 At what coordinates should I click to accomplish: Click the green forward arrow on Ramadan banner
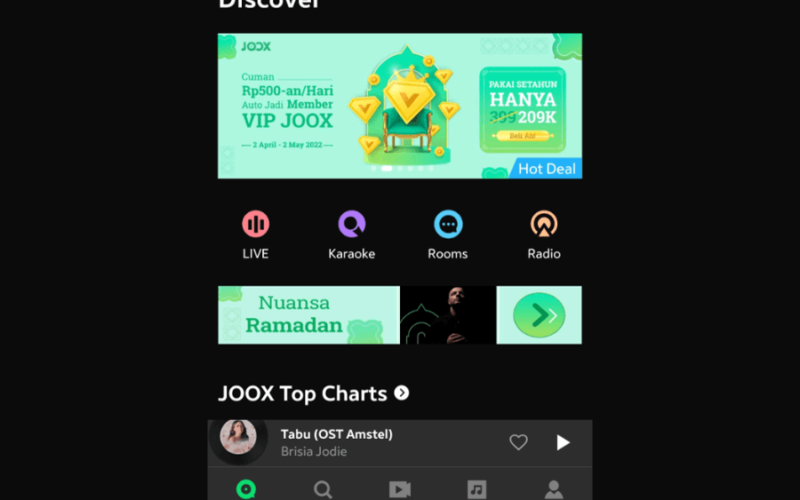point(539,315)
